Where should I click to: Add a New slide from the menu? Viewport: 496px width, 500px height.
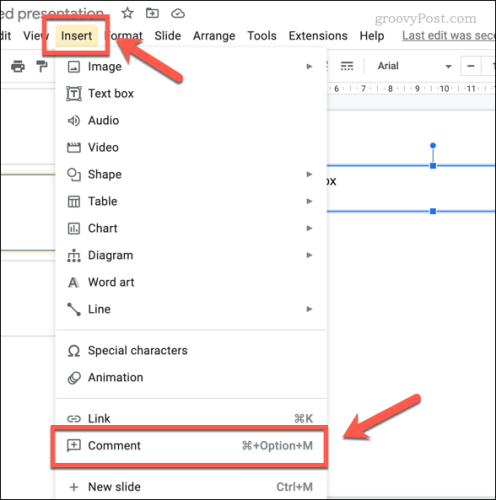coord(191,487)
